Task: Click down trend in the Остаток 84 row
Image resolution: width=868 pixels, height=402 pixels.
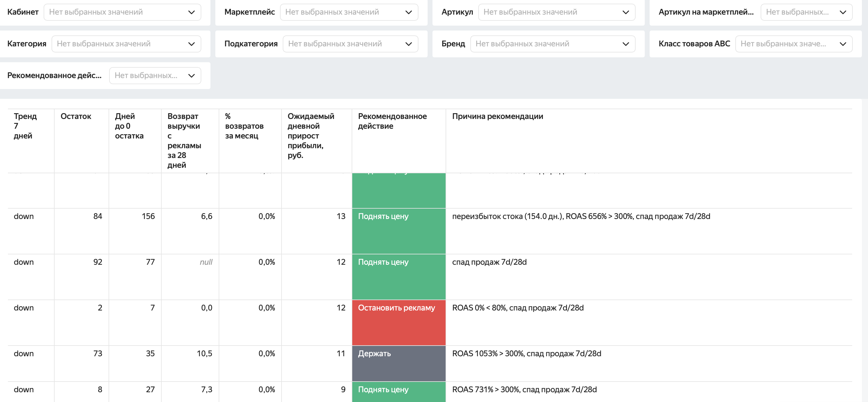Action: (x=23, y=216)
